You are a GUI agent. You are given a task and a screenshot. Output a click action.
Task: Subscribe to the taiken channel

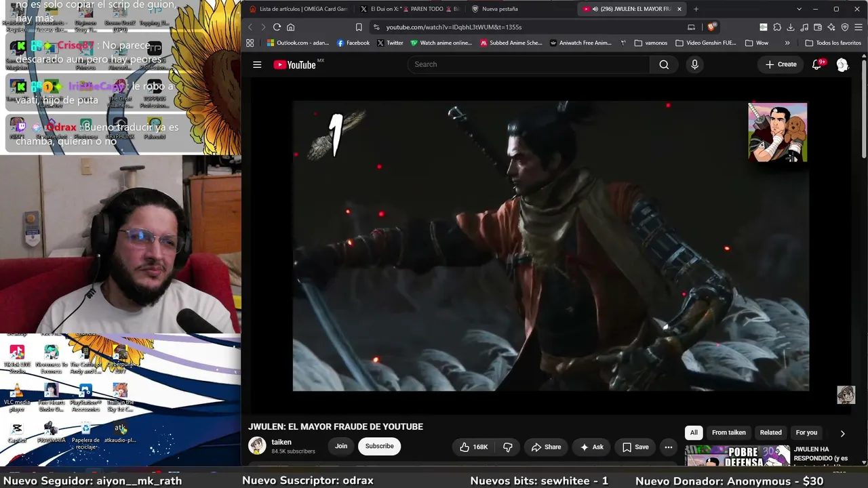coord(379,446)
